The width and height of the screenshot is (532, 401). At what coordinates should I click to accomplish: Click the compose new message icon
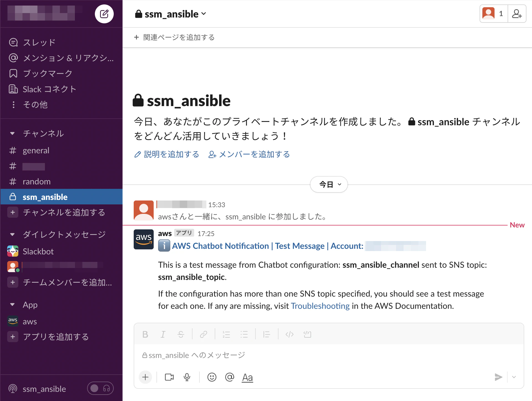(104, 14)
